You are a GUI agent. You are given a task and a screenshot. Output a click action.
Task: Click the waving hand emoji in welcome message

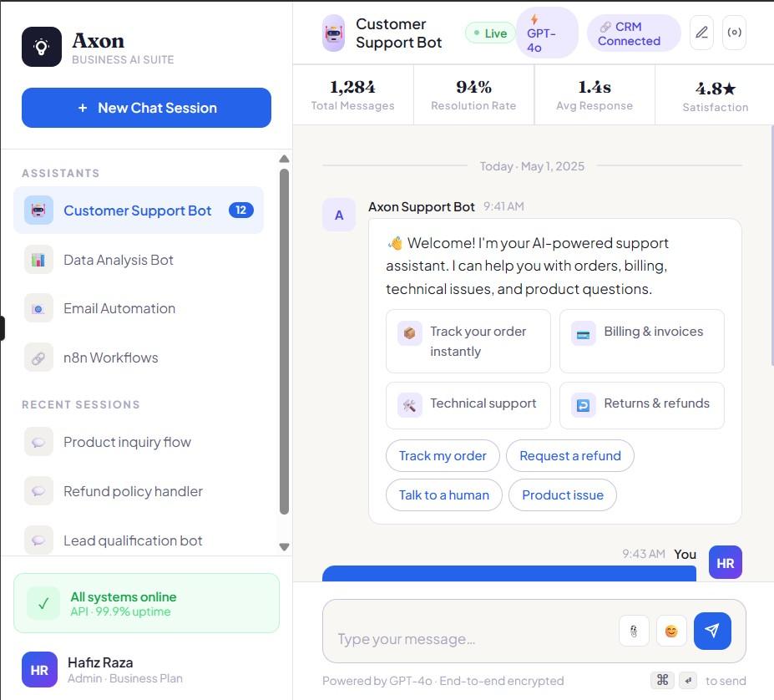click(x=396, y=242)
